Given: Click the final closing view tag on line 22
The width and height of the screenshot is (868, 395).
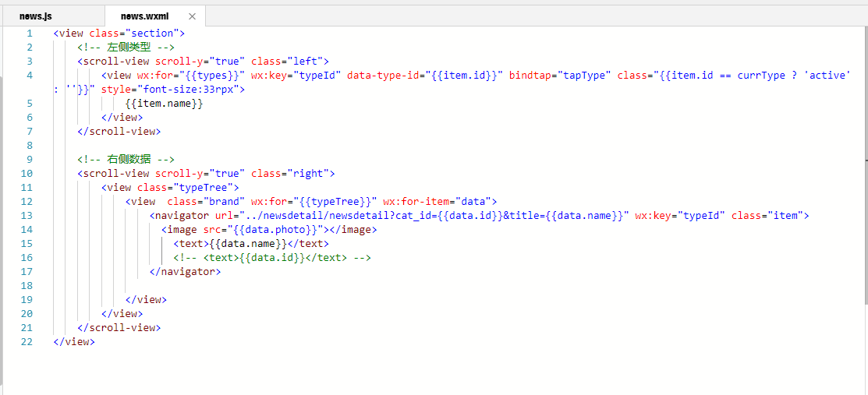Looking at the screenshot, I should tap(74, 341).
